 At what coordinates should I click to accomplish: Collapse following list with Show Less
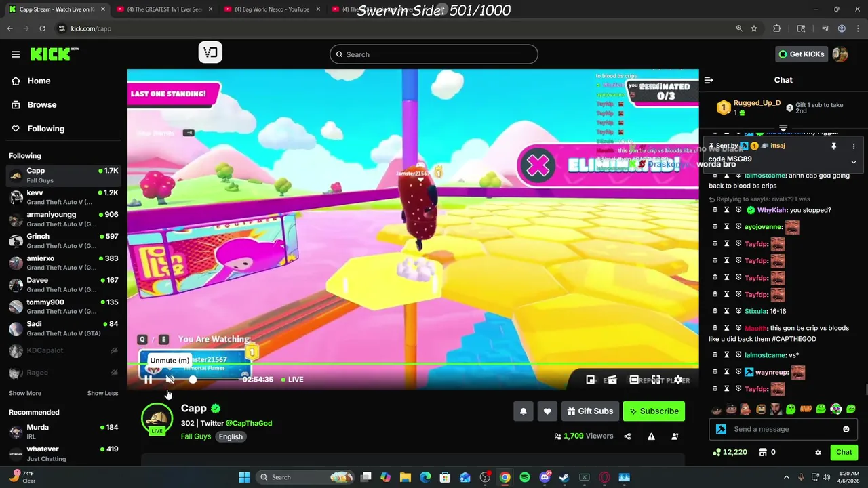(x=102, y=393)
